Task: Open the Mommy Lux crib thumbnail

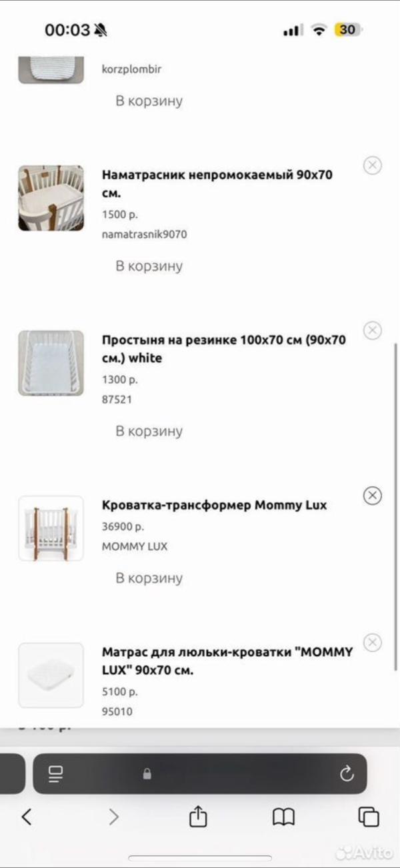Action: click(x=51, y=528)
